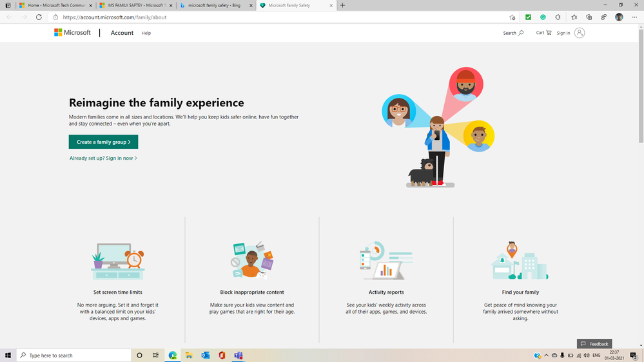Image resolution: width=644 pixels, height=362 pixels.
Task: Click the Windows search box
Action: point(74,356)
